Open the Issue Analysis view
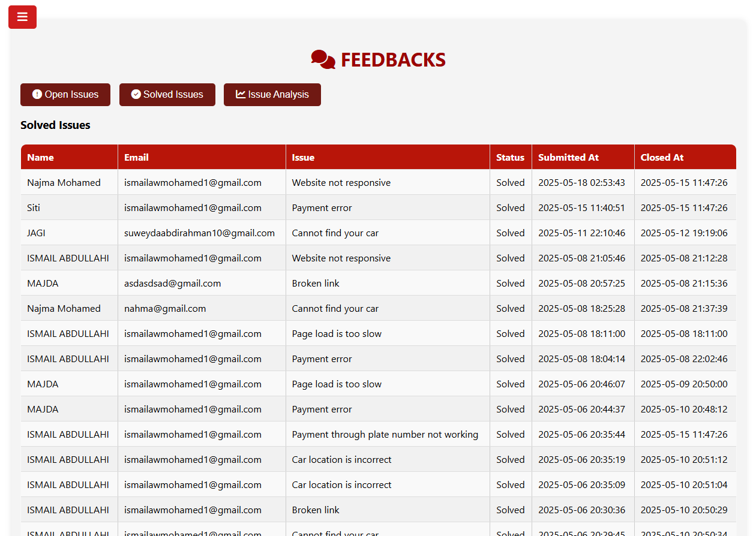Image resolution: width=756 pixels, height=536 pixels. click(x=272, y=95)
